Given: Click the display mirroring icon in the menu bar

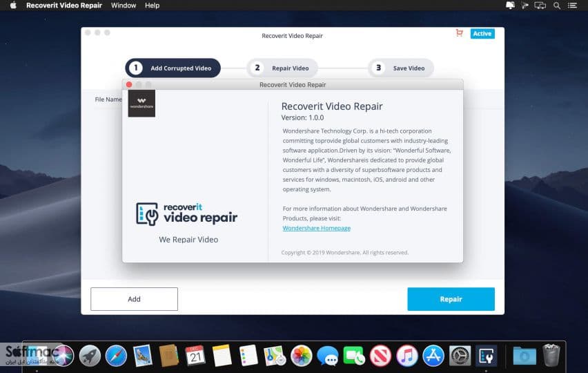Looking at the screenshot, I should pyautogui.click(x=540, y=6).
